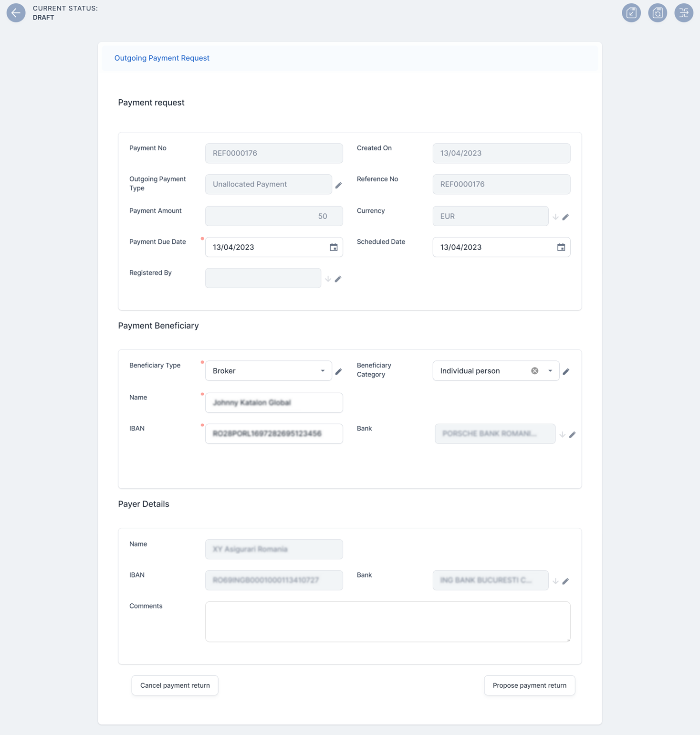
Task: Click the save and close icon
Action: tap(631, 13)
